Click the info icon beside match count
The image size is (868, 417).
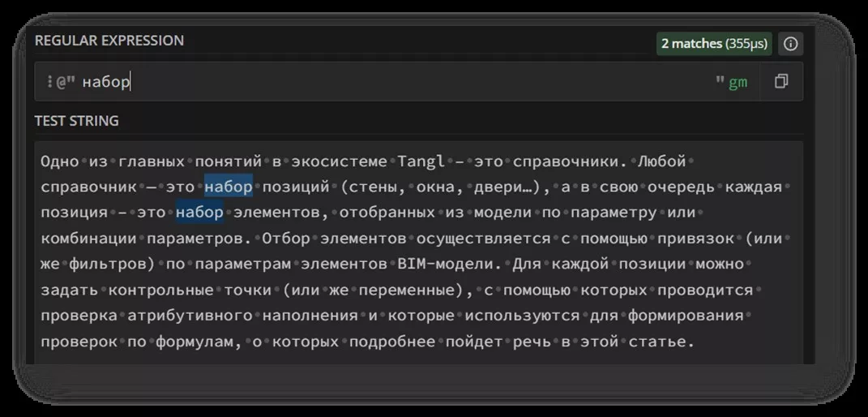click(x=790, y=44)
